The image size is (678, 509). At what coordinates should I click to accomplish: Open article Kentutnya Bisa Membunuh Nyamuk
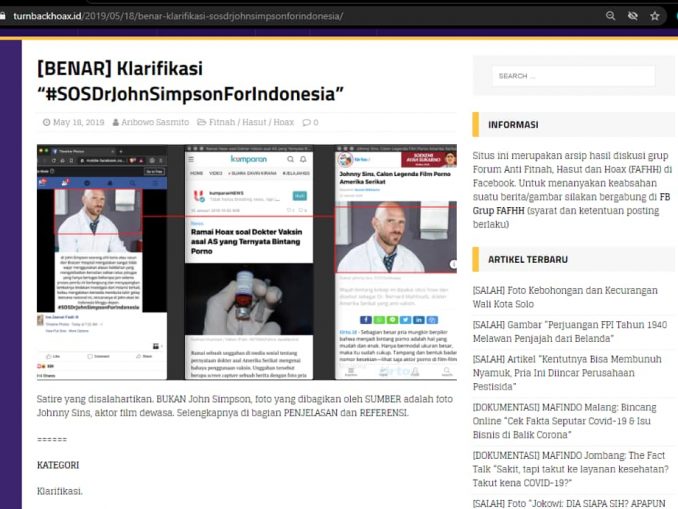pyautogui.click(x=566, y=373)
